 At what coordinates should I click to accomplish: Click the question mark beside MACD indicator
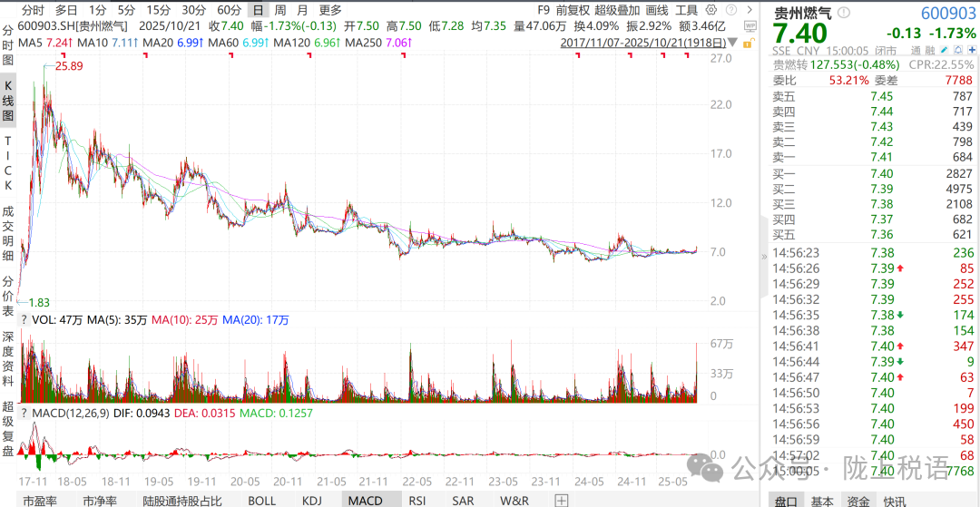[24, 414]
